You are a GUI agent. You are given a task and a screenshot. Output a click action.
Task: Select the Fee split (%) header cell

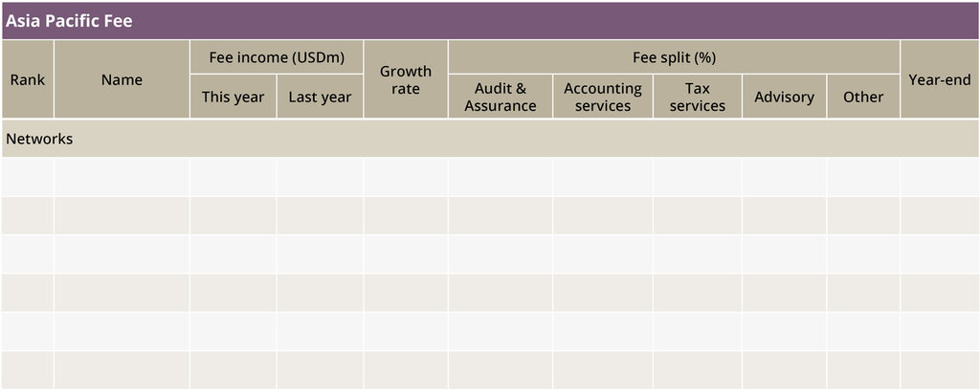(x=674, y=57)
